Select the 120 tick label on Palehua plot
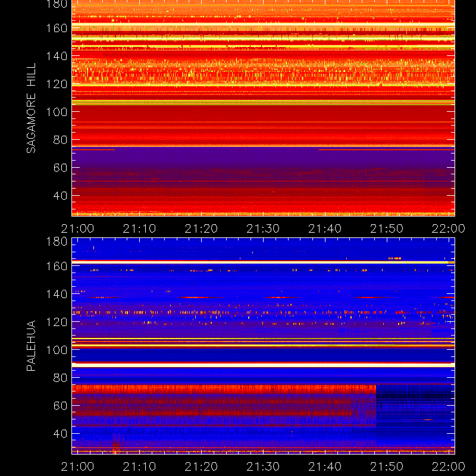 point(57,322)
